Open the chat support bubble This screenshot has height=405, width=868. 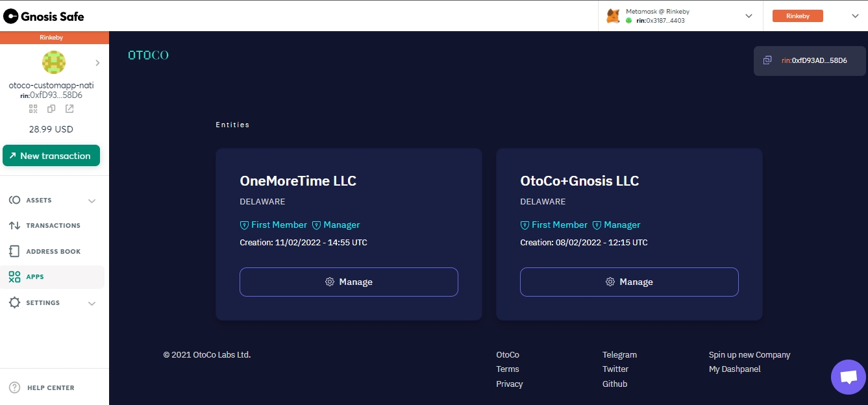point(848,377)
